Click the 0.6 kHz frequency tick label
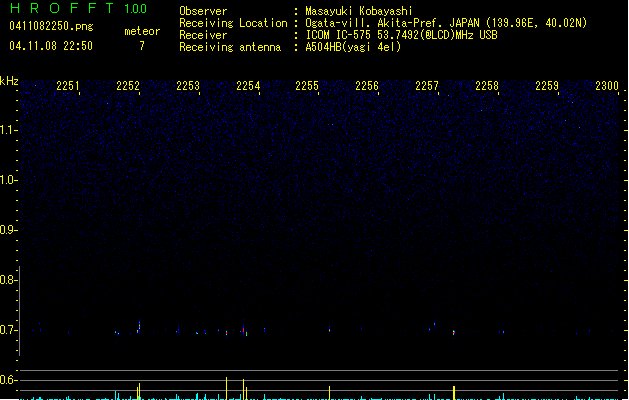This screenshot has width=629, height=400. click(x=7, y=380)
